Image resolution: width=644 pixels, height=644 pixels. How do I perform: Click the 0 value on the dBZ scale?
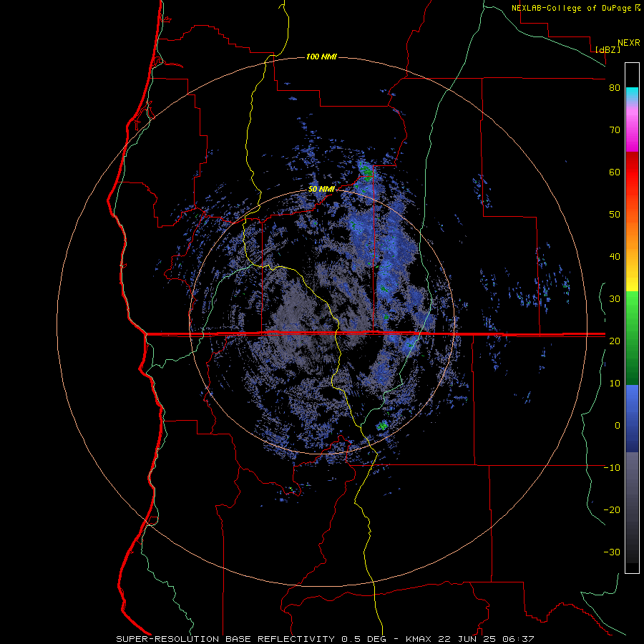pos(618,426)
